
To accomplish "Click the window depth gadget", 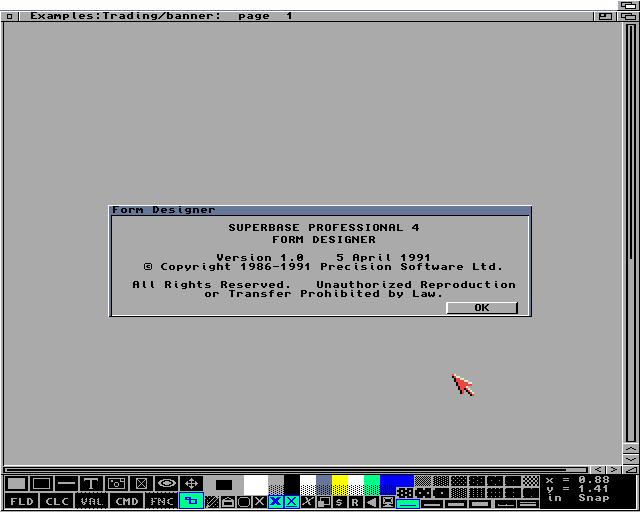I will click(629, 16).
